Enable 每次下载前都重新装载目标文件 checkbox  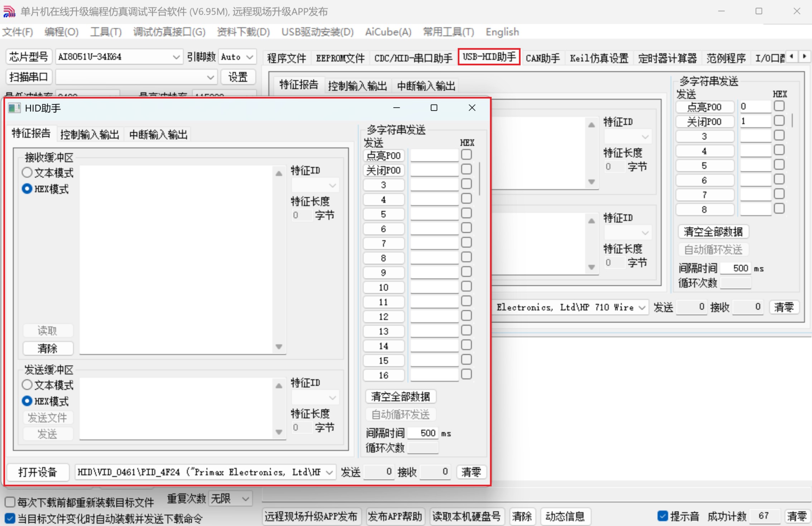point(10,502)
